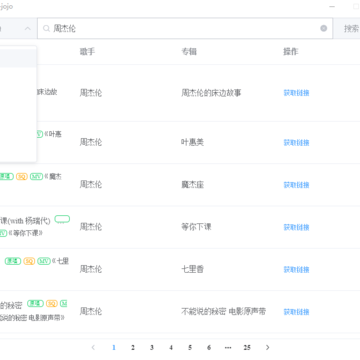Focus the search field containing 周杰伦
360x360 pixels.
coord(185,28)
